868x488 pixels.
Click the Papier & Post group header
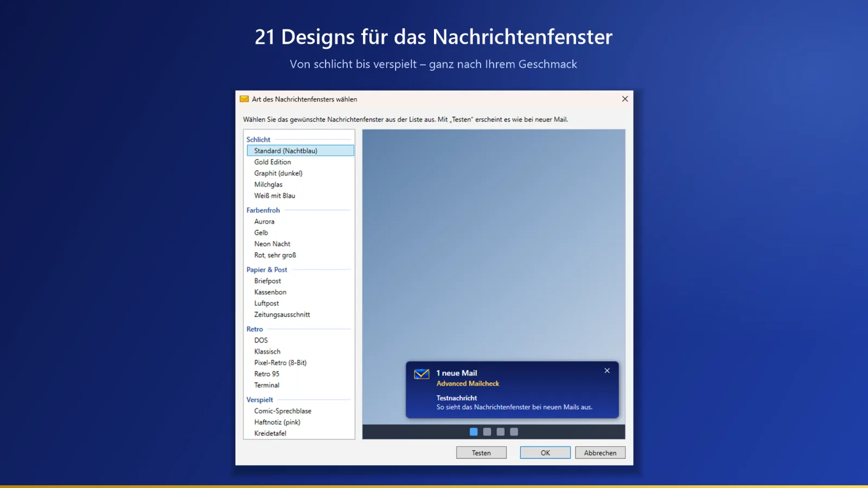pos(267,269)
